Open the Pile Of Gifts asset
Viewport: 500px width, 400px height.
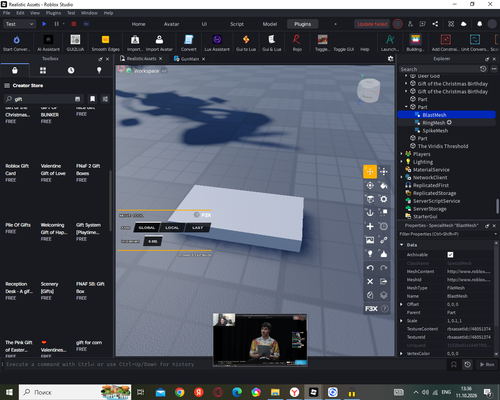[18, 225]
